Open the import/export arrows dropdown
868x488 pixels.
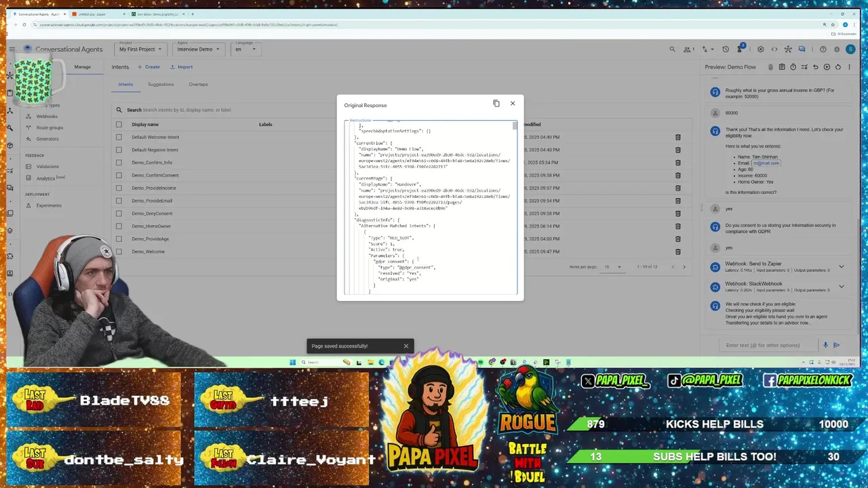tap(707, 49)
